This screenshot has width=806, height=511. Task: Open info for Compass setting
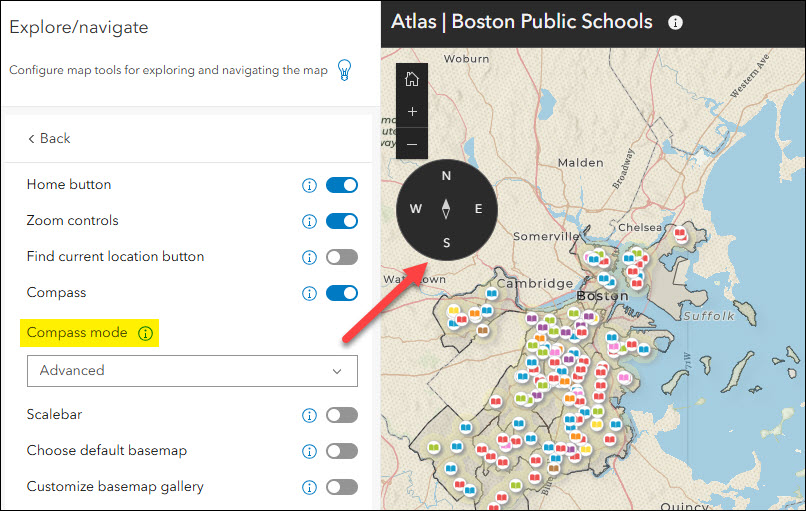coord(309,293)
